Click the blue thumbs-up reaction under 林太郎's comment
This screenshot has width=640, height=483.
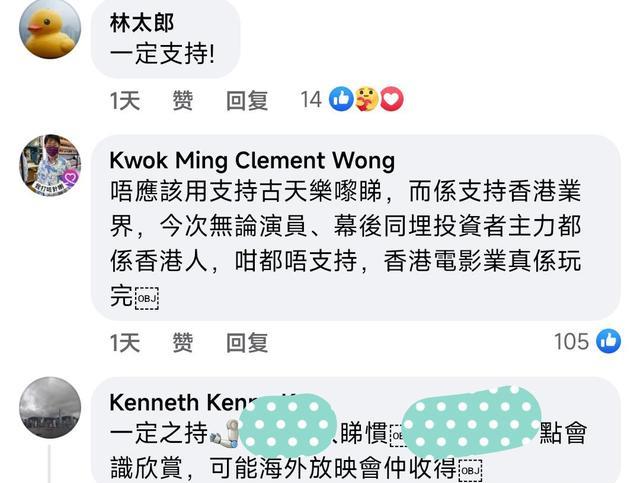point(341,99)
